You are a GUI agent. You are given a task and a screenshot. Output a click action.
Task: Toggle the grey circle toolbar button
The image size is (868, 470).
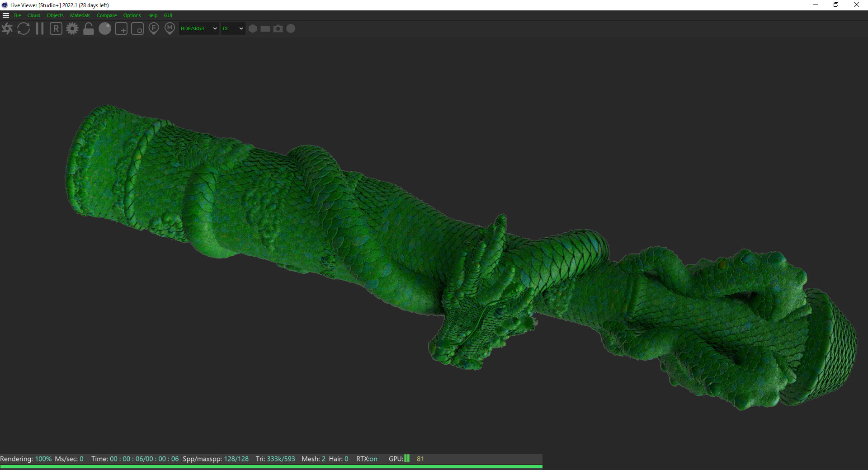click(291, 28)
